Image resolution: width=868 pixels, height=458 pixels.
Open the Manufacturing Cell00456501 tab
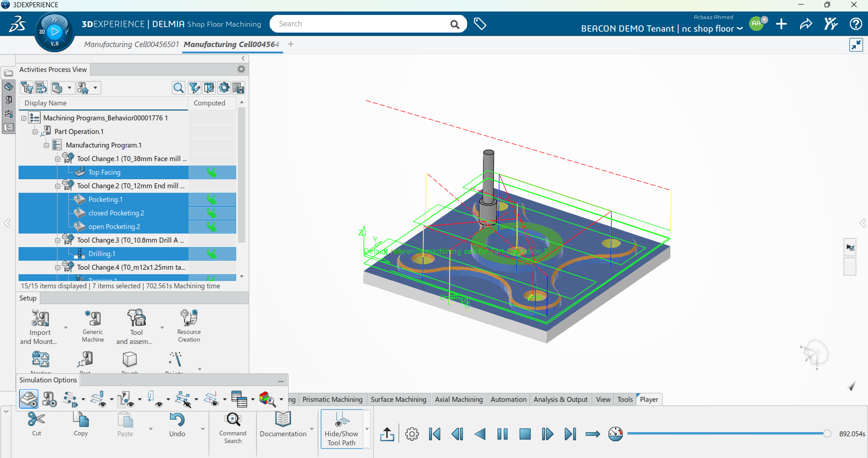[x=132, y=44]
